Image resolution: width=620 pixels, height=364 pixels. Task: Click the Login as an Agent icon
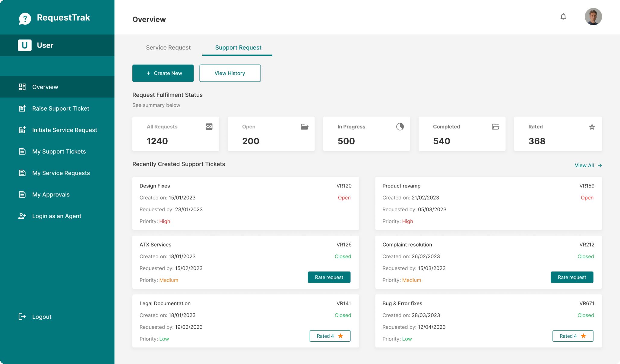point(22,216)
